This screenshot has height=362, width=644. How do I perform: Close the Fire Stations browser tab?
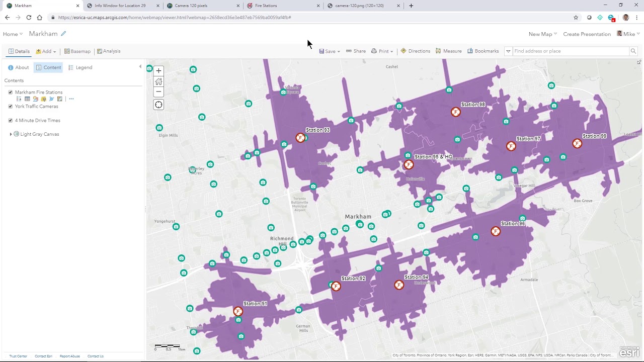(x=318, y=6)
